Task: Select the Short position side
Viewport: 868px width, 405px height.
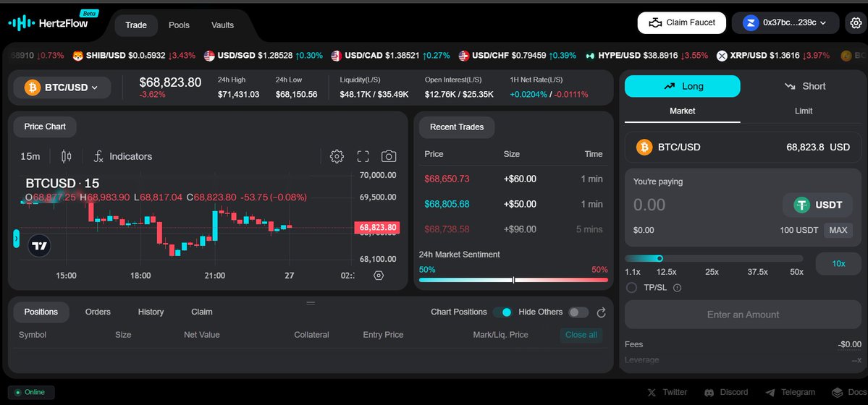Action: 804,86
